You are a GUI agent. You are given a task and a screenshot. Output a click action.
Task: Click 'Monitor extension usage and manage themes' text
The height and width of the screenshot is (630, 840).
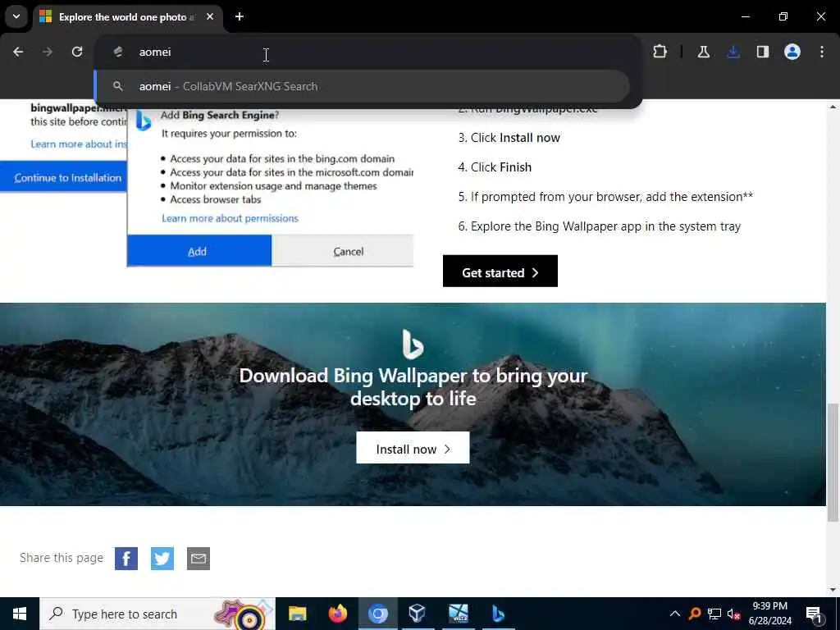point(273,186)
